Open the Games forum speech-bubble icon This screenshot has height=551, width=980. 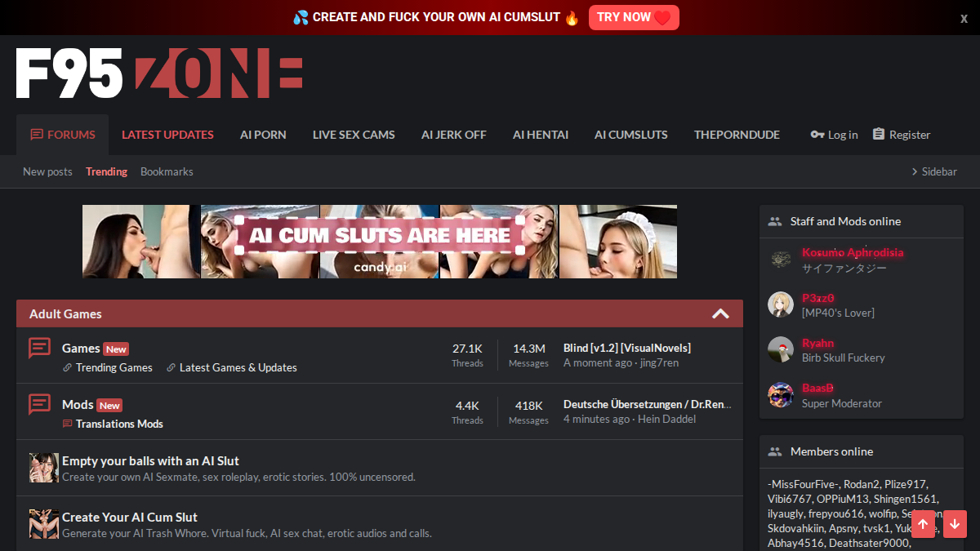point(39,348)
